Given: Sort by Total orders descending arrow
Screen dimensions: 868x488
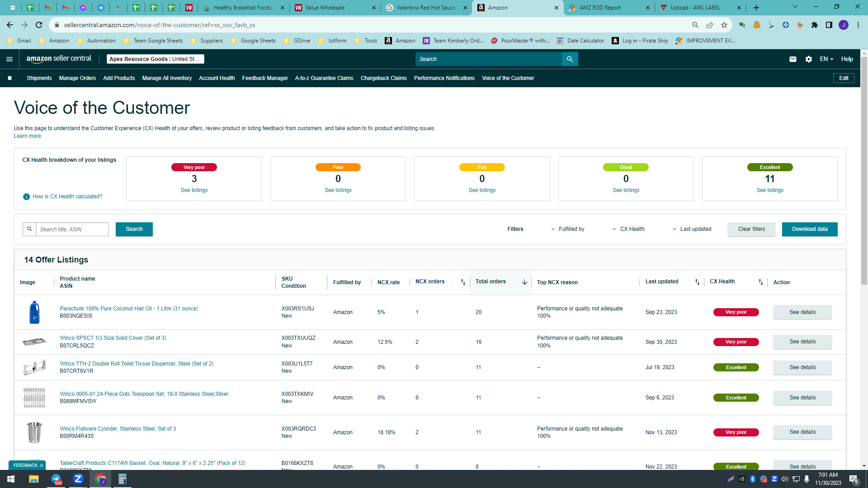Looking at the screenshot, I should 524,282.
